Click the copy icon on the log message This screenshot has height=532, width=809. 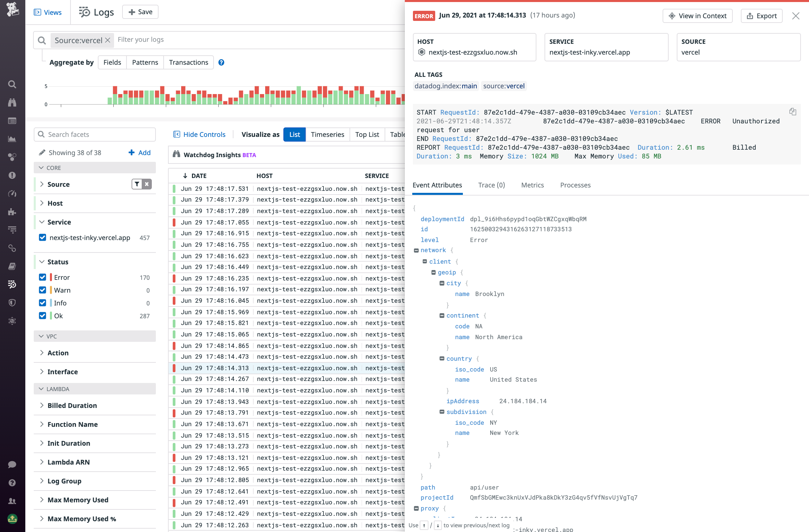tap(793, 112)
